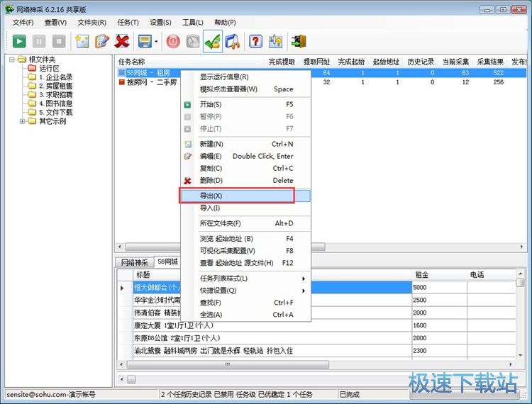Viewport: 532px width, 404px height.
Task: Switch to the 58同城 tab
Action: [x=167, y=262]
